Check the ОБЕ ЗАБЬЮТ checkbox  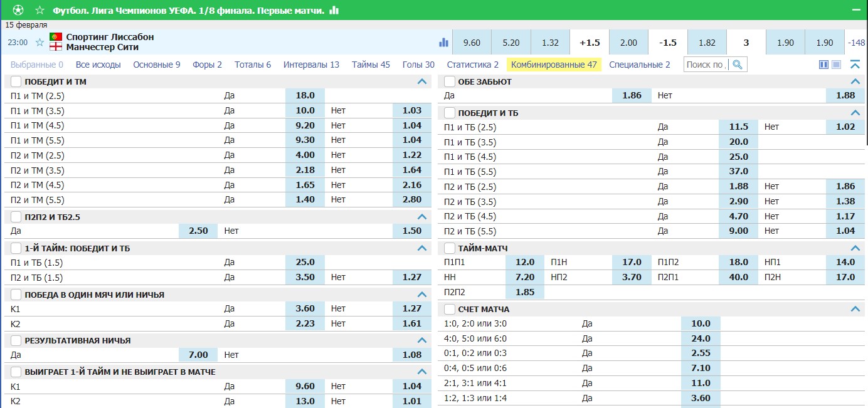click(450, 81)
